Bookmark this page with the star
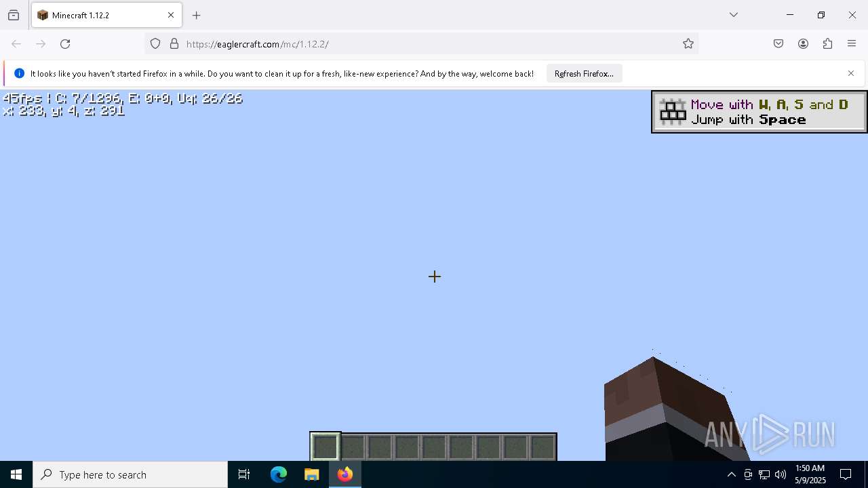 click(688, 44)
